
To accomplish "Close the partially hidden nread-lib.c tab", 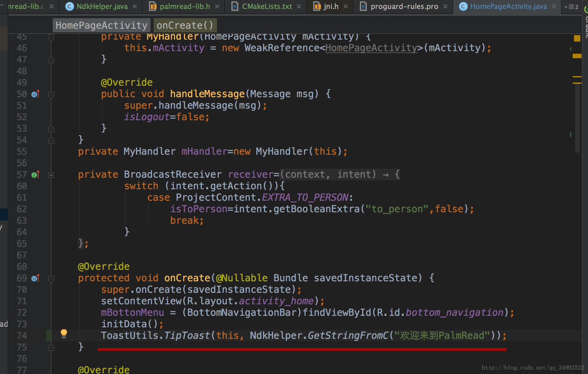I will [x=52, y=6].
